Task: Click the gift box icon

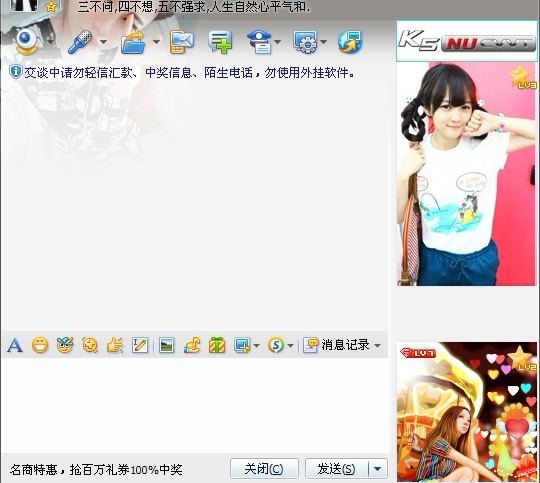Action: point(217,345)
